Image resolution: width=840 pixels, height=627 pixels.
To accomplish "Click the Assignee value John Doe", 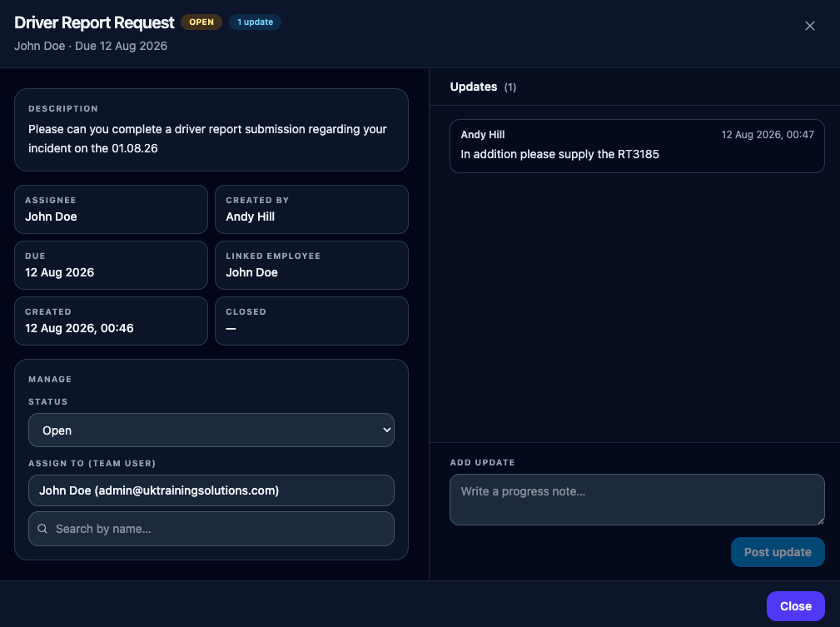I will 51,216.
